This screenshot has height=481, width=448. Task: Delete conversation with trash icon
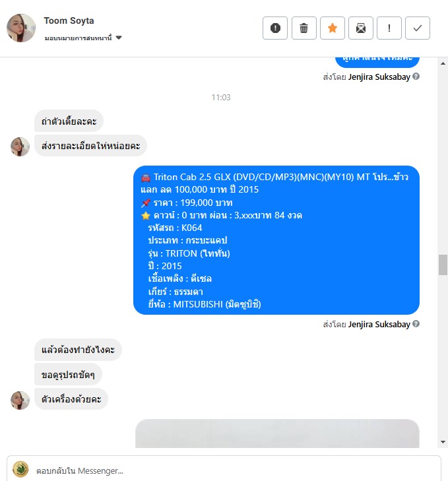click(304, 28)
